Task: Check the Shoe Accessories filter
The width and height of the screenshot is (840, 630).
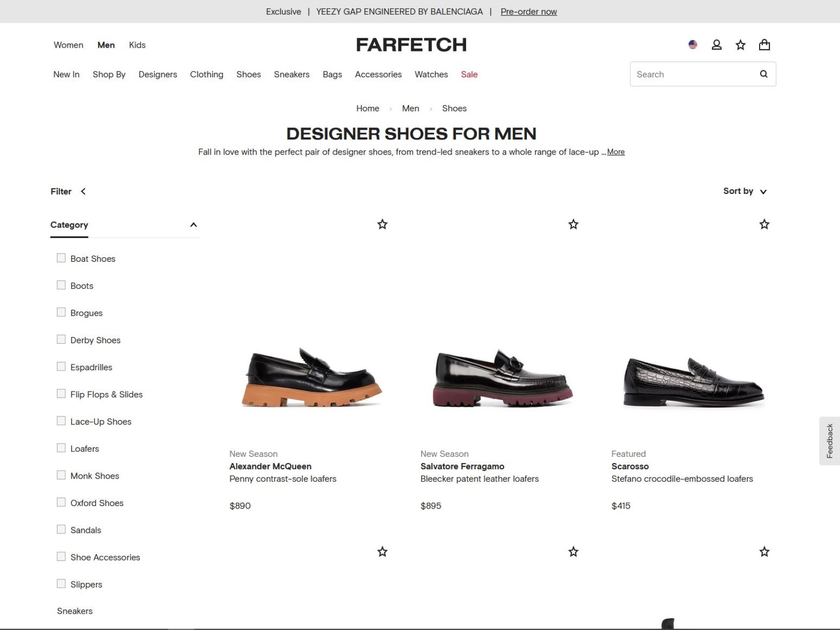Action: pyautogui.click(x=61, y=556)
